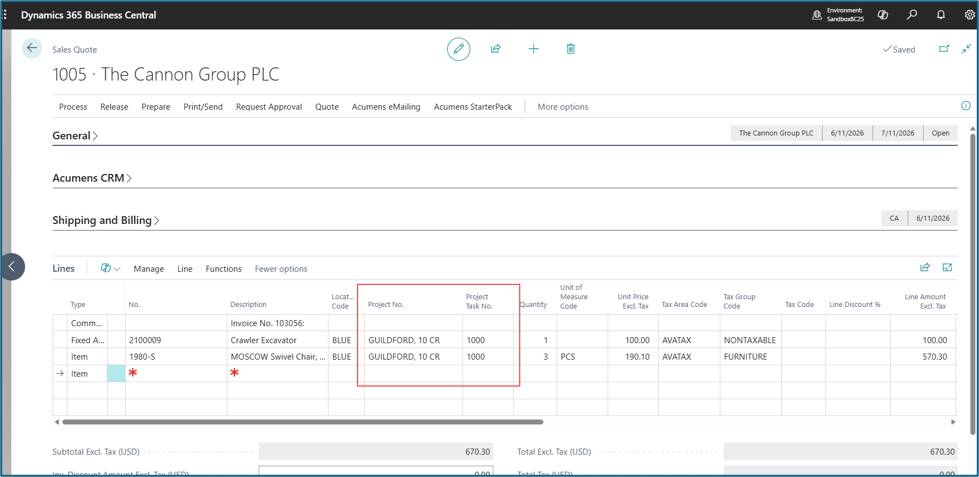Click Fewer options in Lines

click(281, 268)
